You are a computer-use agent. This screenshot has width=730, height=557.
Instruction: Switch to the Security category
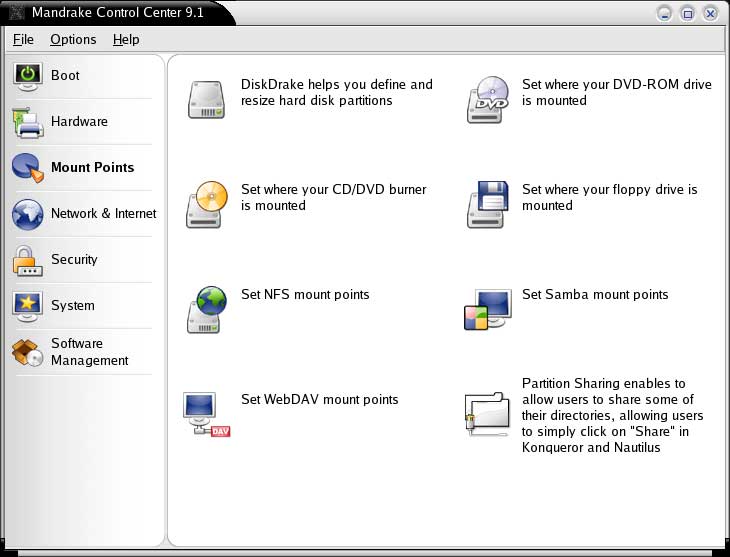74,259
